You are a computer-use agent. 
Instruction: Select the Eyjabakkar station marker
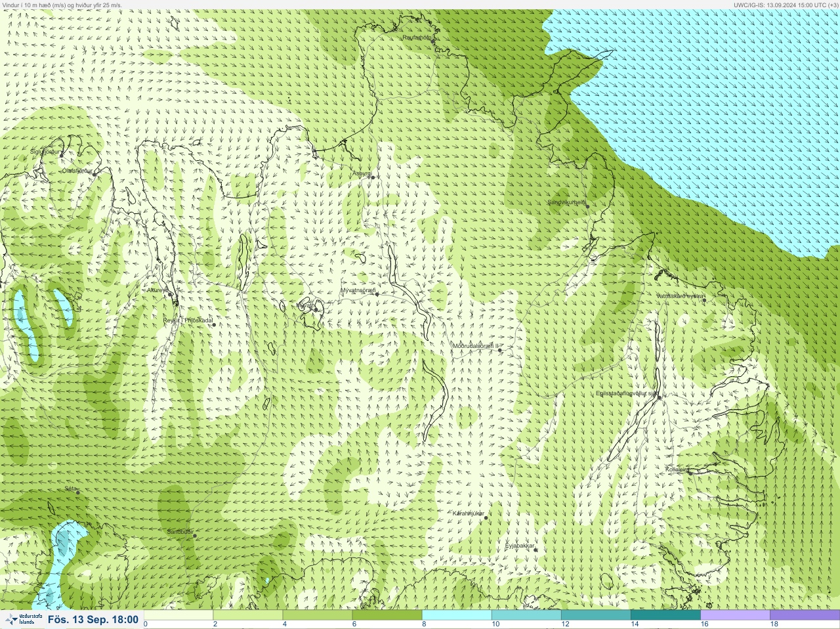click(x=536, y=549)
